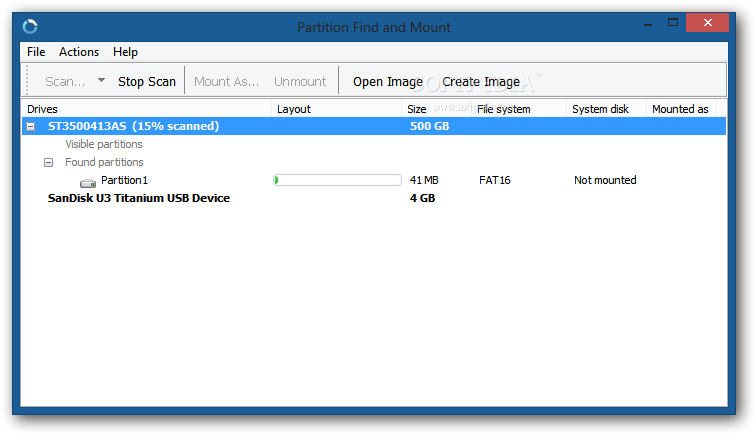The width and height of the screenshot is (756, 435).
Task: Open the Scan dropdown arrow
Action: [x=101, y=80]
